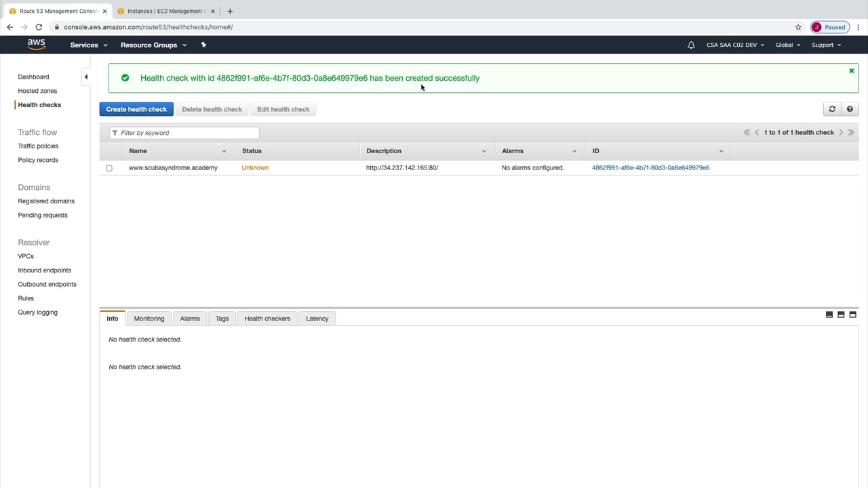Open the Alarms column dropdown arrow
Viewport: 868px width, 488px height.
(574, 151)
